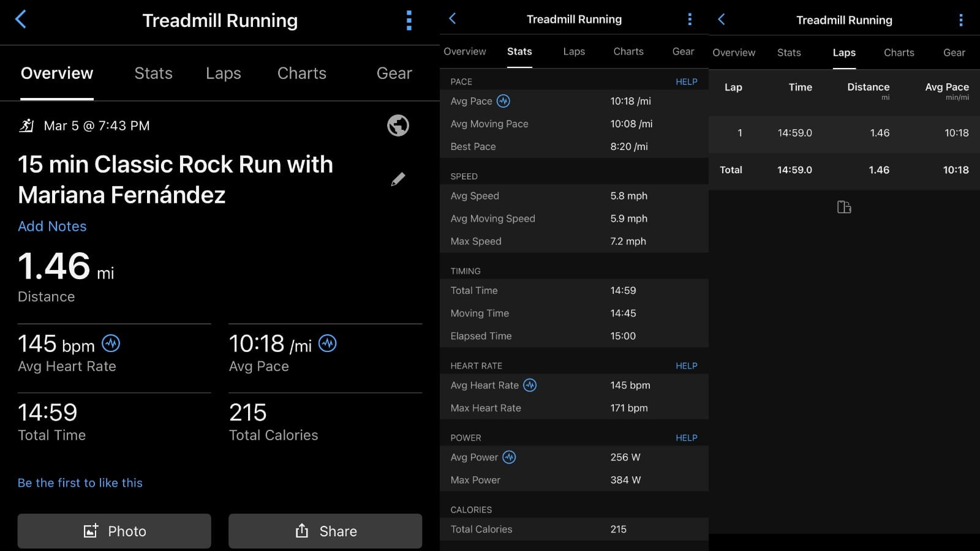This screenshot has height=551, width=980.
Task: Edit the activity title with the pencil icon
Action: [398, 179]
